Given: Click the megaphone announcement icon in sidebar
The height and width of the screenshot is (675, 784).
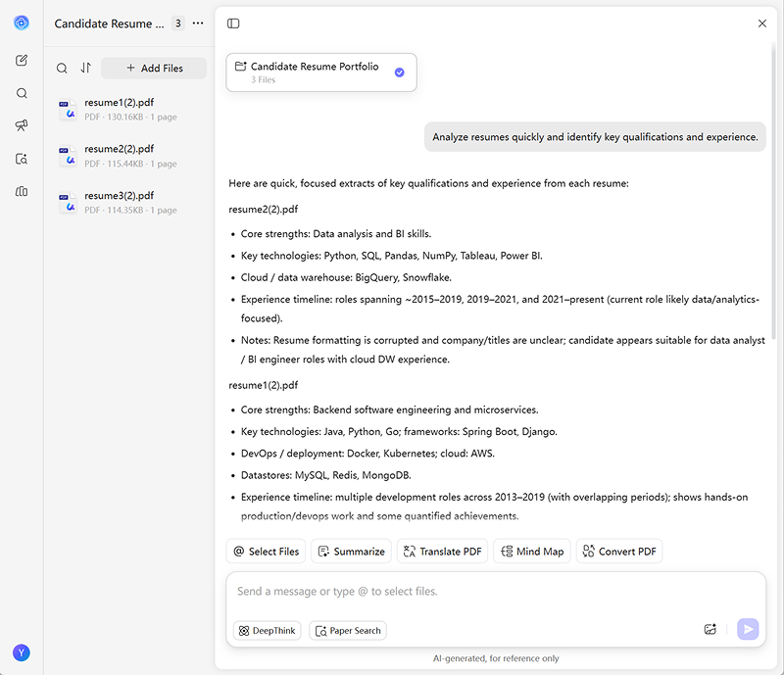Looking at the screenshot, I should [22, 125].
